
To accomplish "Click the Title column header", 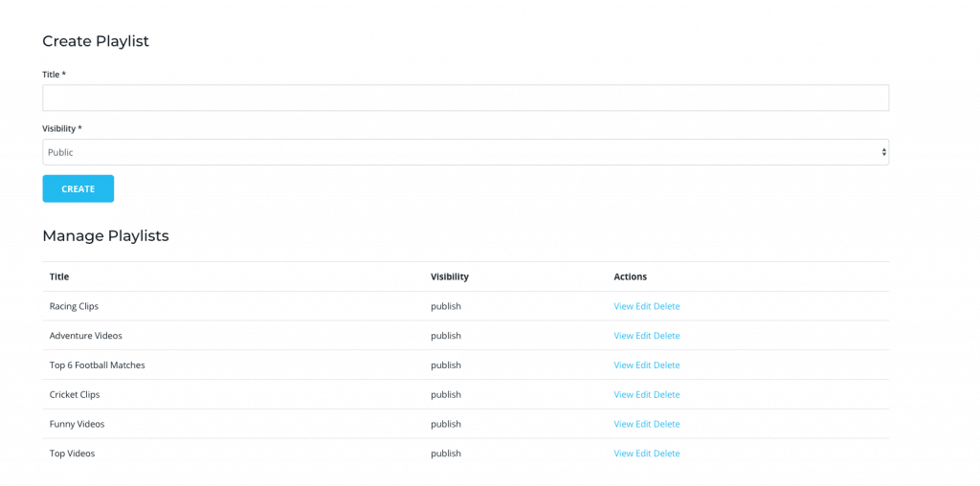I will [x=59, y=276].
